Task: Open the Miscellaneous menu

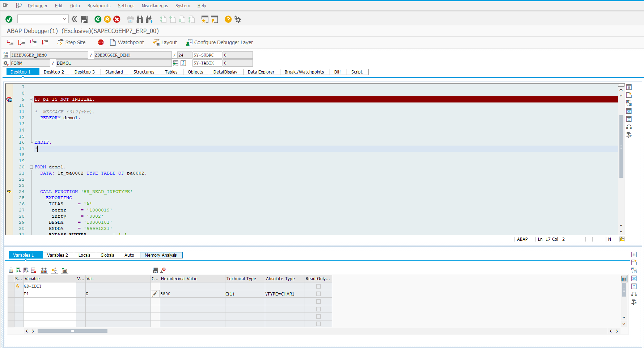Action: click(155, 6)
